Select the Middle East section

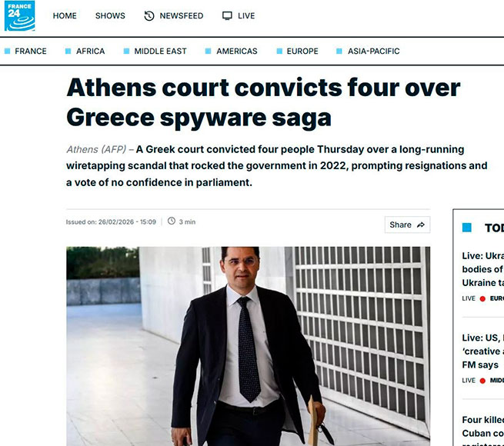click(x=160, y=51)
